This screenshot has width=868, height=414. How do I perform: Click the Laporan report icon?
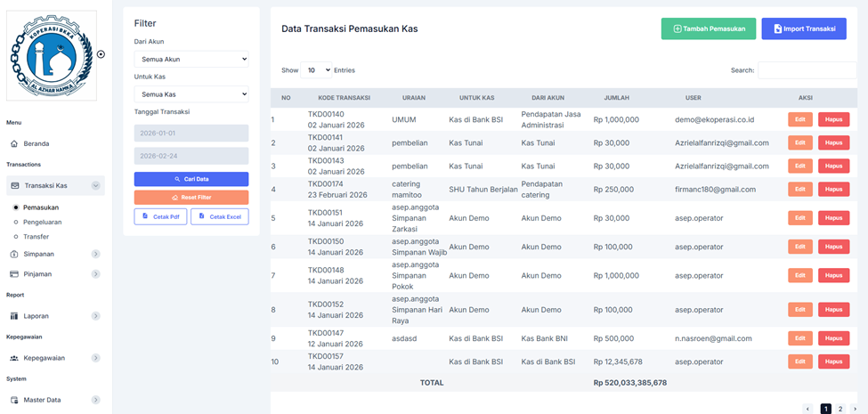[x=14, y=316]
